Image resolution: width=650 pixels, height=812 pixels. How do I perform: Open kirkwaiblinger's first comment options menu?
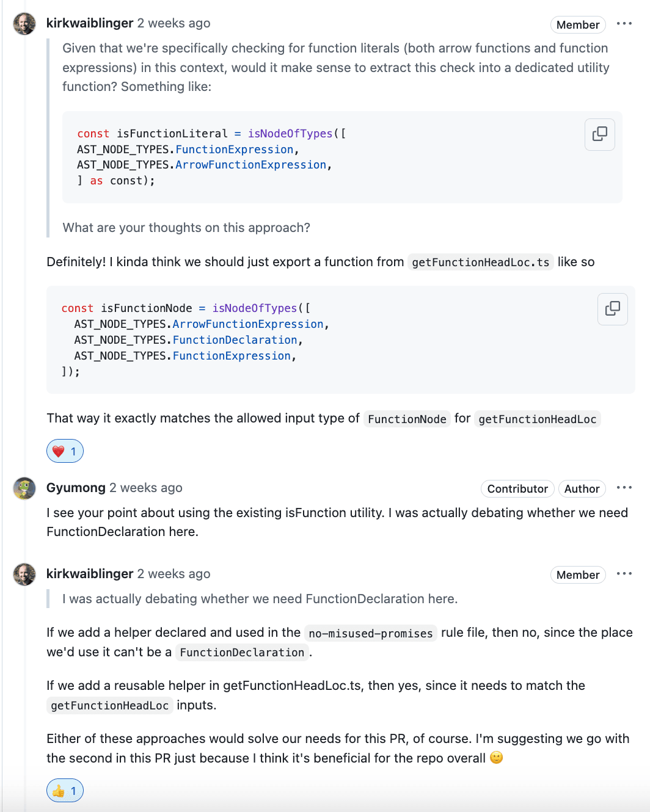pyautogui.click(x=624, y=23)
